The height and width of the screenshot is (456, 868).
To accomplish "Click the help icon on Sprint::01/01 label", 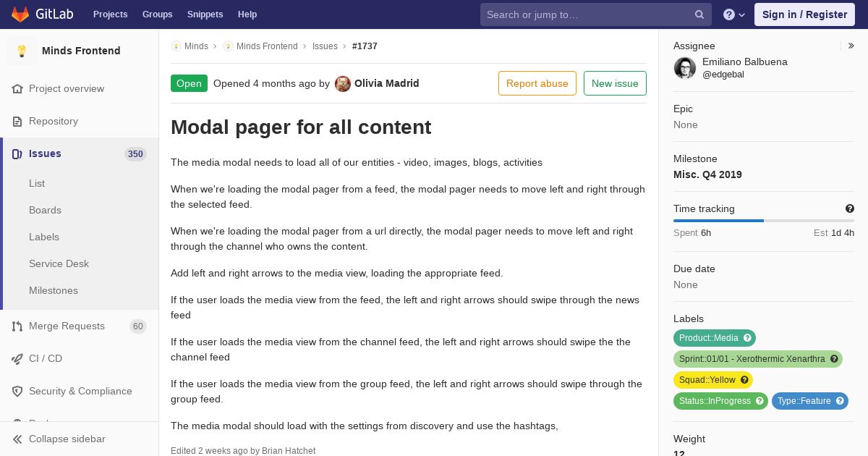I will [834, 359].
